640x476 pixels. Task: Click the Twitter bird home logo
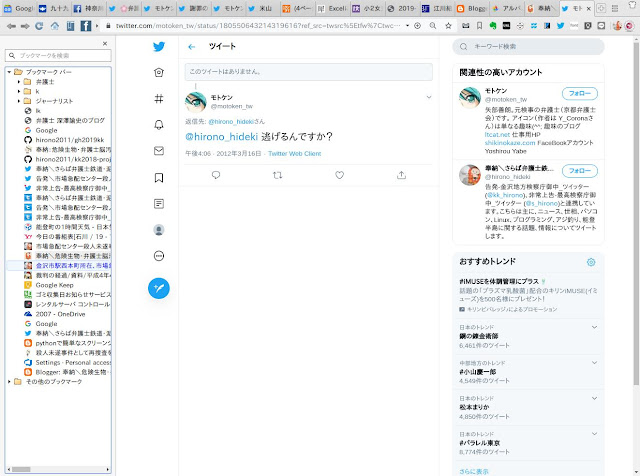click(159, 47)
